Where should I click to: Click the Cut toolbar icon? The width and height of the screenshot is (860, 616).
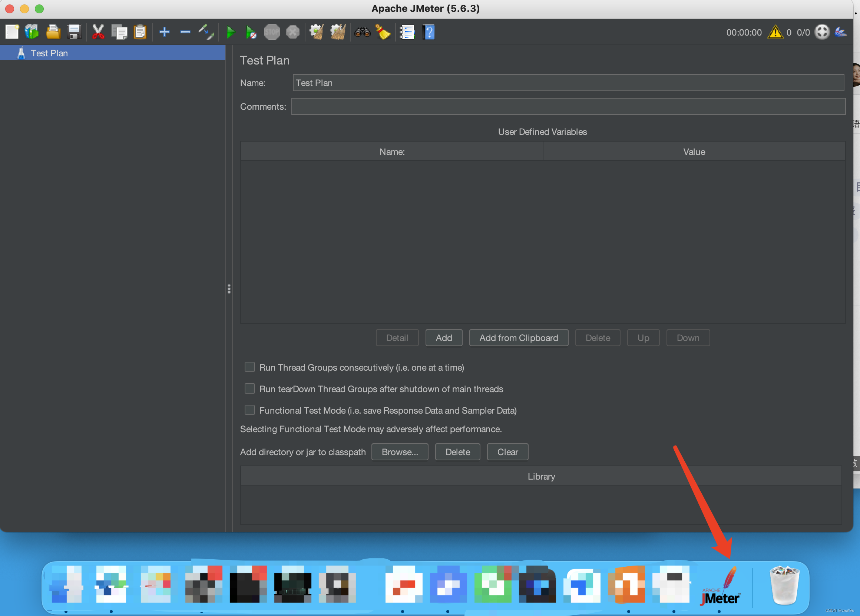99,32
